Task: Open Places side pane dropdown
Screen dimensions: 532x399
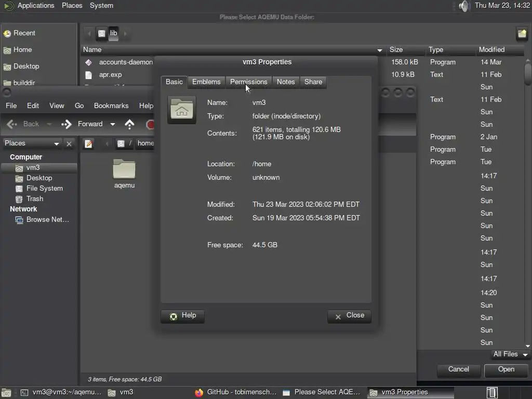Action: (x=32, y=143)
